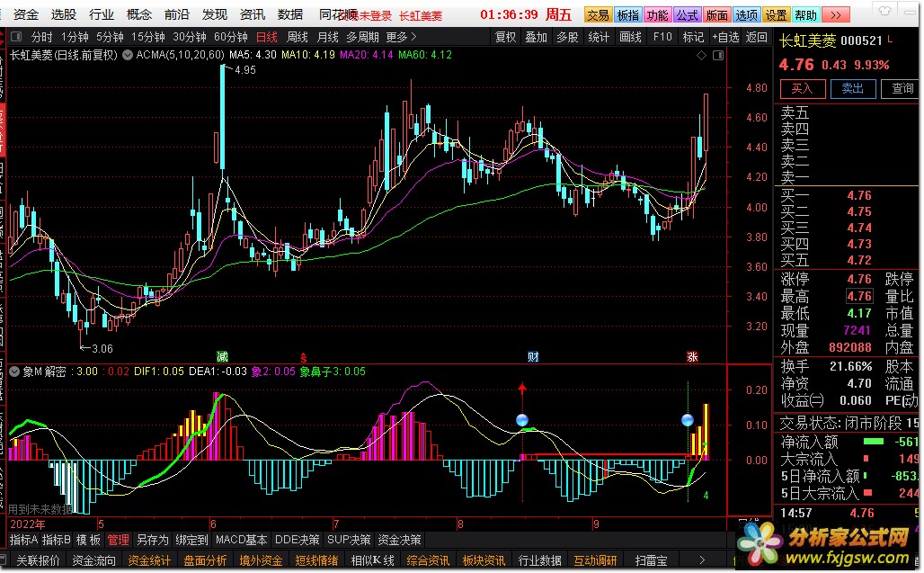Viewport: 924px width, 573px height.
Task: Click the 标记 button
Action: 693,37
